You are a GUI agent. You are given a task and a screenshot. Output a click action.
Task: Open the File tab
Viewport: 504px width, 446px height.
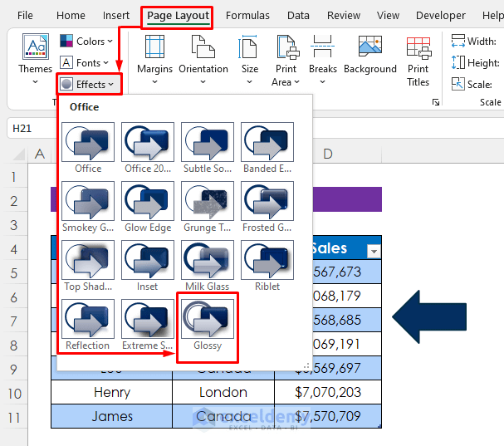pos(25,16)
